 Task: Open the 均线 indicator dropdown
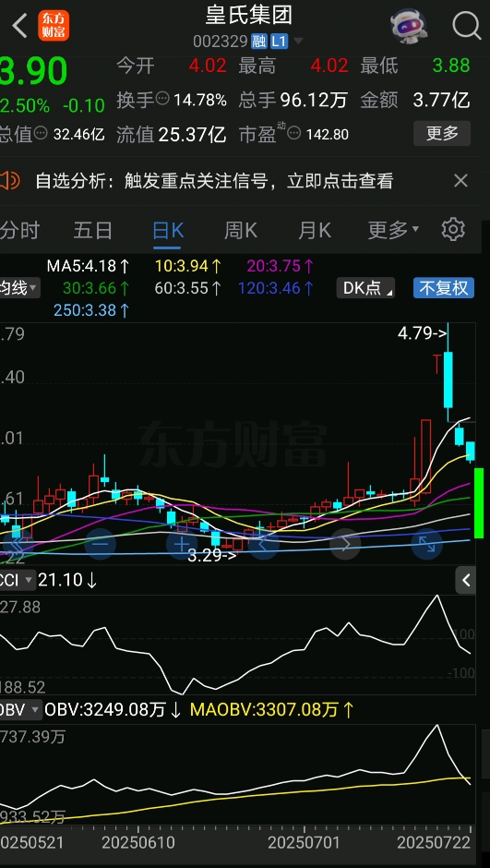pyautogui.click(x=18, y=288)
